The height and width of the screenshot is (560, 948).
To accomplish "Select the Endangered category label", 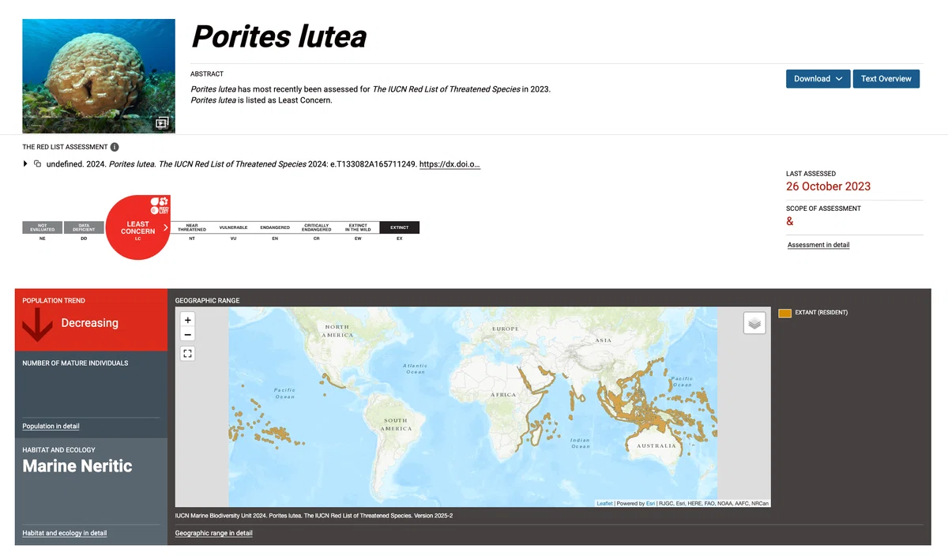I will pos(275,227).
